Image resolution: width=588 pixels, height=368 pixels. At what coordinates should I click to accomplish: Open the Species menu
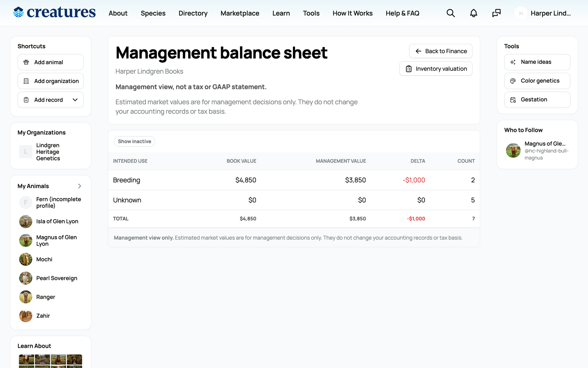153,13
